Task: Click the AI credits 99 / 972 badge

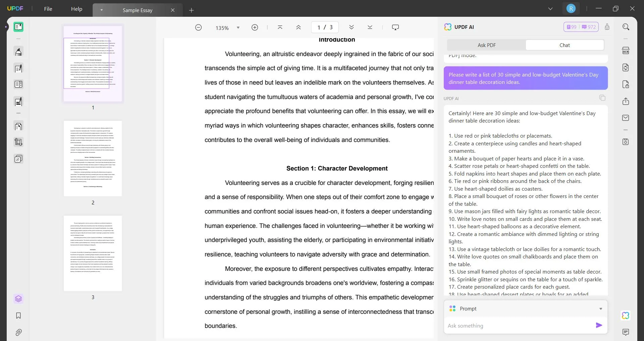Action: coord(581,27)
